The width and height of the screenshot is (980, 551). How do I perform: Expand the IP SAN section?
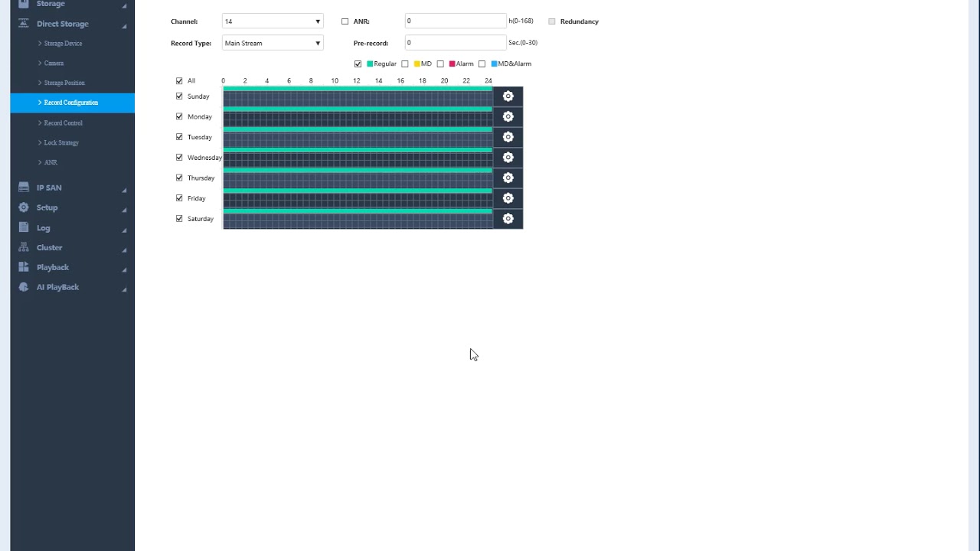[124, 190]
